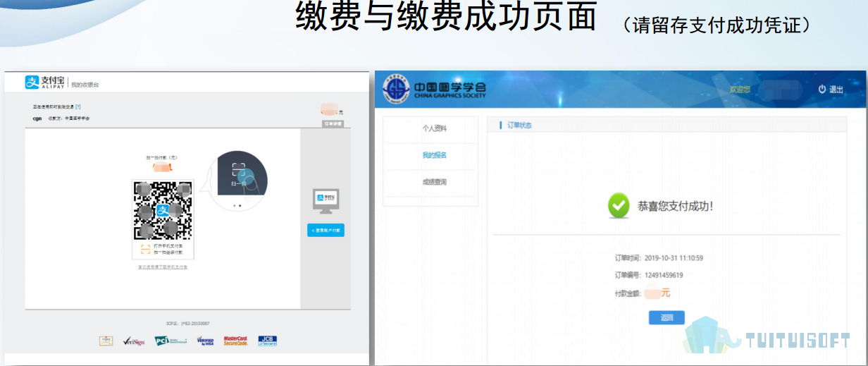The width and height of the screenshot is (868, 366).
Task: Click the Alipay payment QR code
Action: (163, 210)
